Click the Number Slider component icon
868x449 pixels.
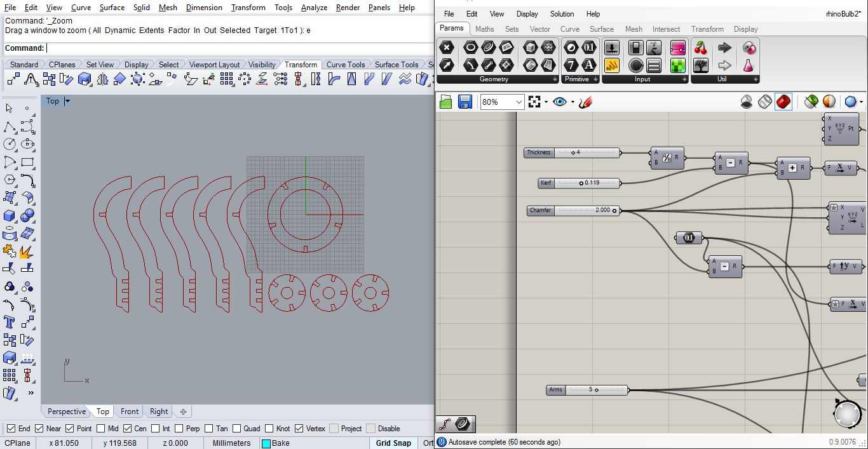click(612, 48)
